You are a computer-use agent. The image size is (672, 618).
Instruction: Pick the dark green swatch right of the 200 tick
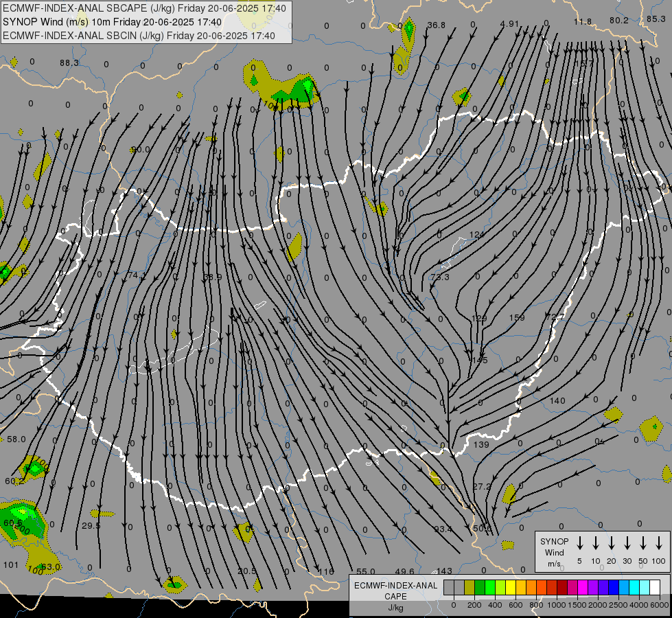(480, 588)
